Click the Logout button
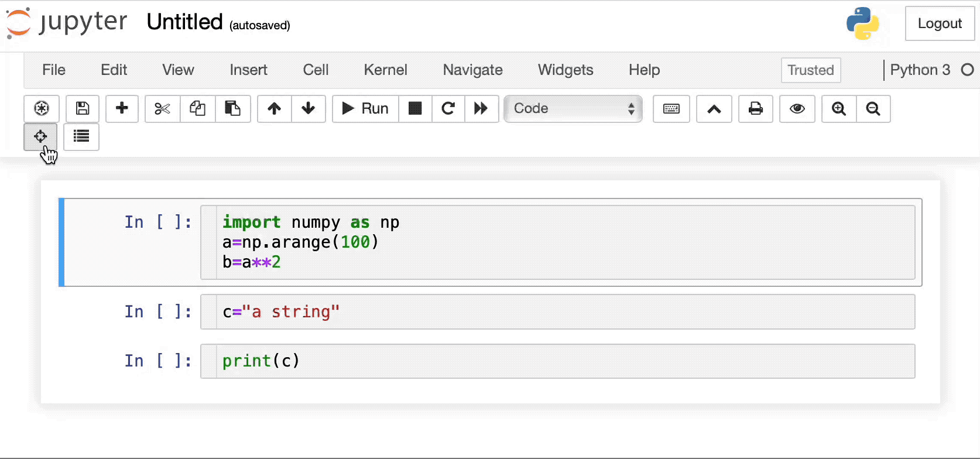980x459 pixels. 940,23
